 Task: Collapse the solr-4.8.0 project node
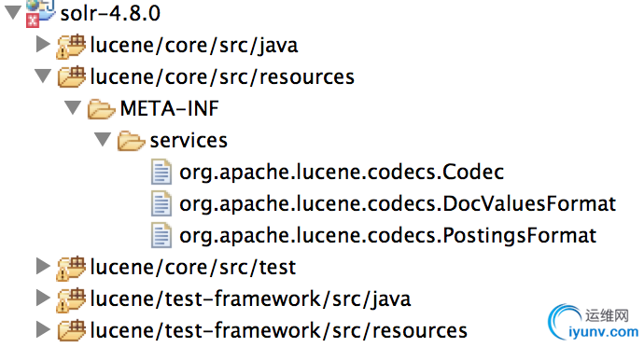coord(13,11)
